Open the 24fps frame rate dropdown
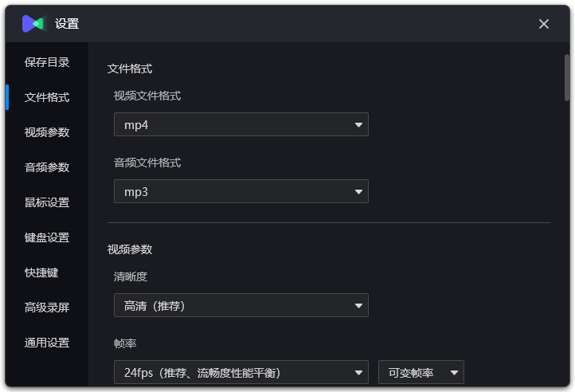Viewport: 575px width, 392px height. coord(241,372)
